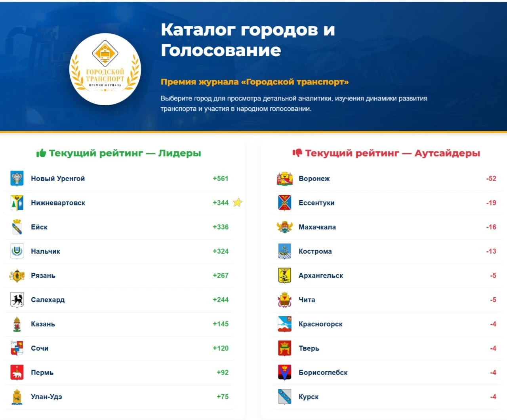Click the Чита coat of arms
This screenshot has height=420, width=507.
click(x=285, y=300)
